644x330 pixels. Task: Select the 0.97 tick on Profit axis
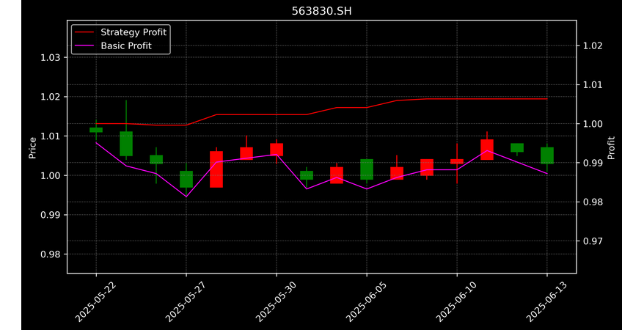click(593, 241)
